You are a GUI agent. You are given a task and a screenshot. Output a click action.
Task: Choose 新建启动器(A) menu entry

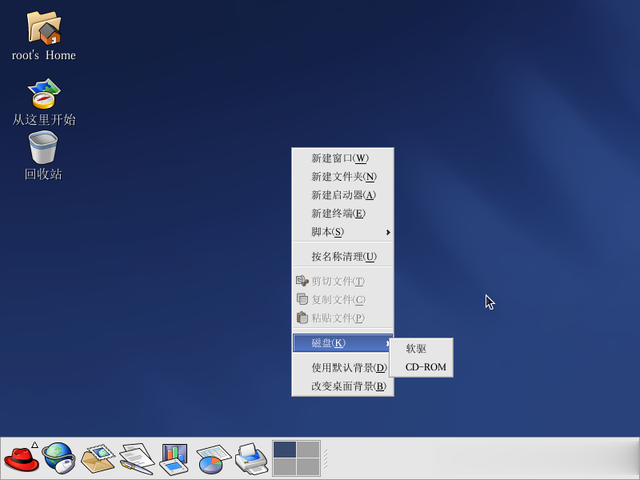343,195
